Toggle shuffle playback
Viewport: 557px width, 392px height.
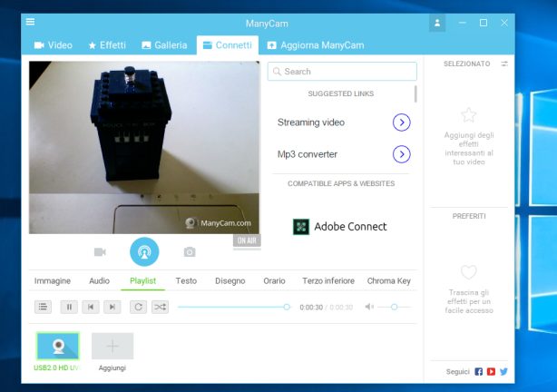point(160,307)
